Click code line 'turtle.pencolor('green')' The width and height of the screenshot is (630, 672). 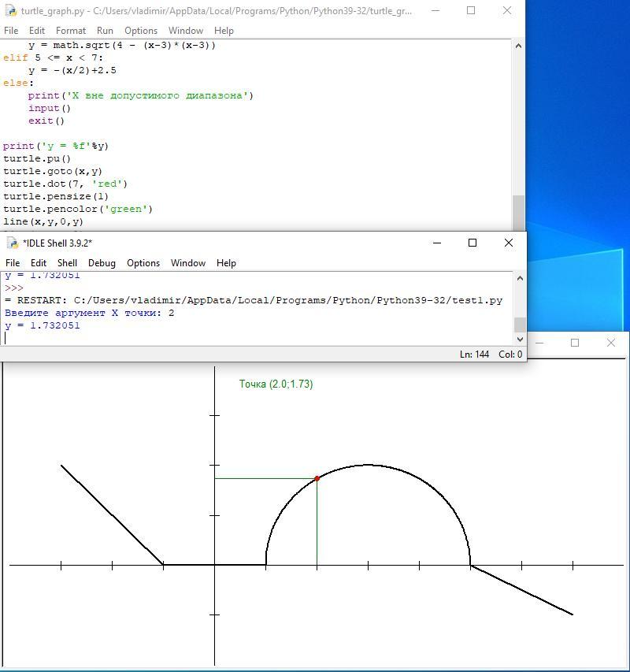click(x=78, y=209)
